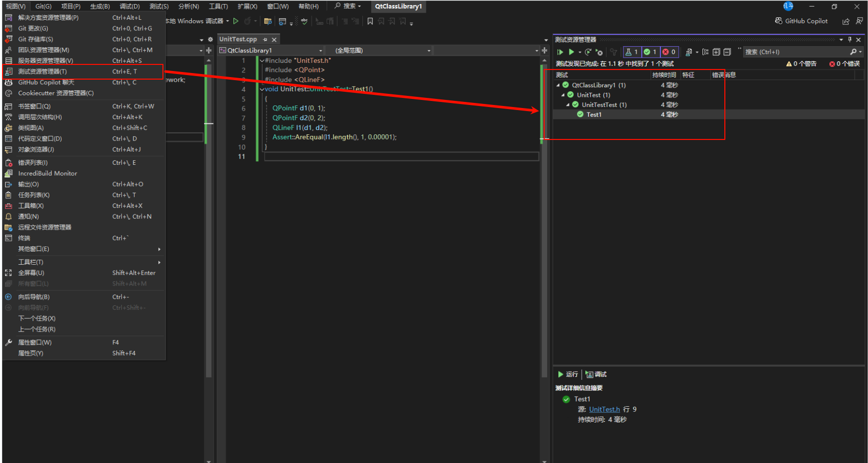Open UnitTest.h source link
Screen dimensions: 868x463
[x=605, y=409]
